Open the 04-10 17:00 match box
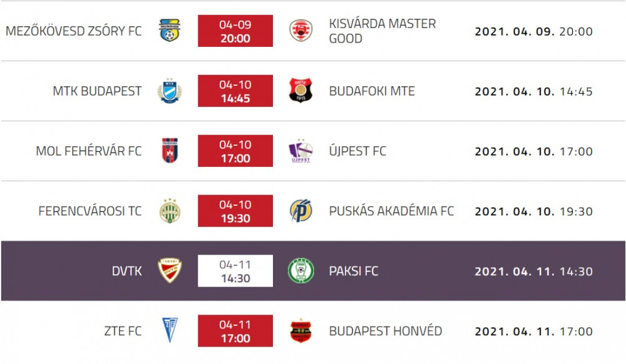626x364 pixels. [235, 151]
